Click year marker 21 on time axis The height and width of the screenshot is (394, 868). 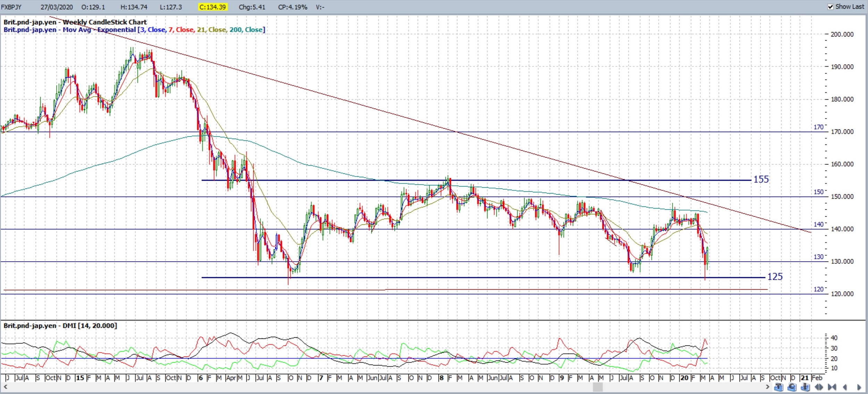(x=805, y=378)
